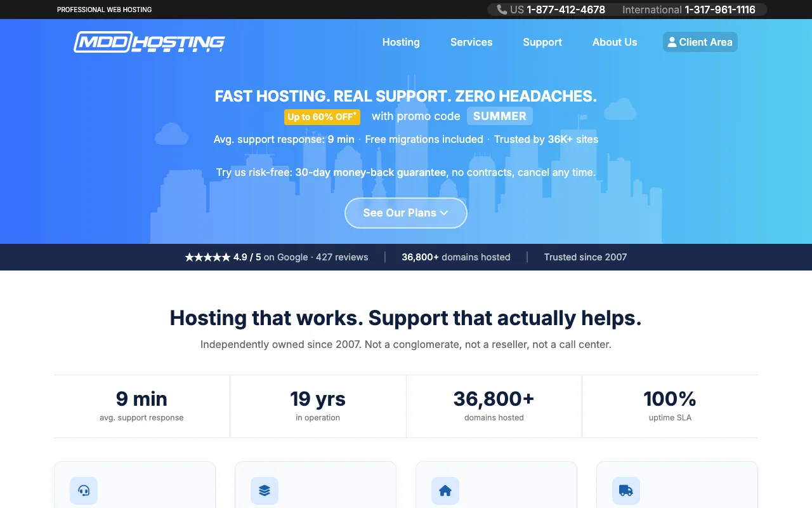The image size is (812, 508).
Task: Click Independently owned since 2007 subtitle
Action: point(406,345)
